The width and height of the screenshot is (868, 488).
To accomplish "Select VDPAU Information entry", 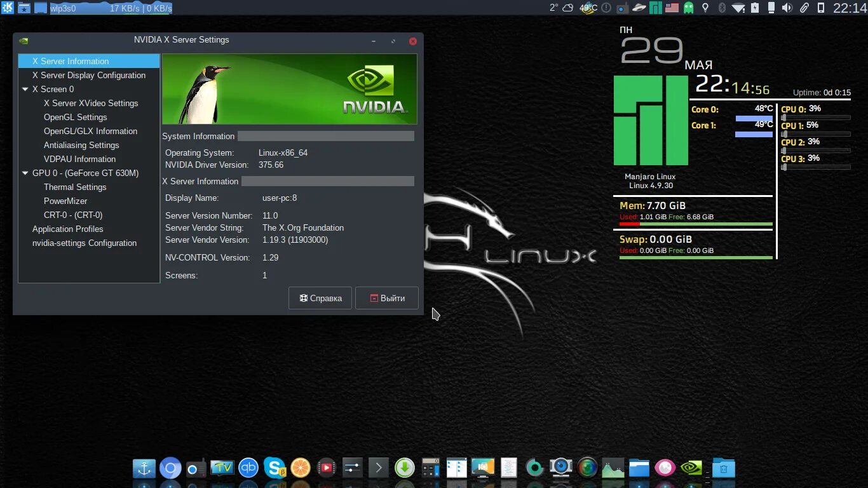I will 79,159.
